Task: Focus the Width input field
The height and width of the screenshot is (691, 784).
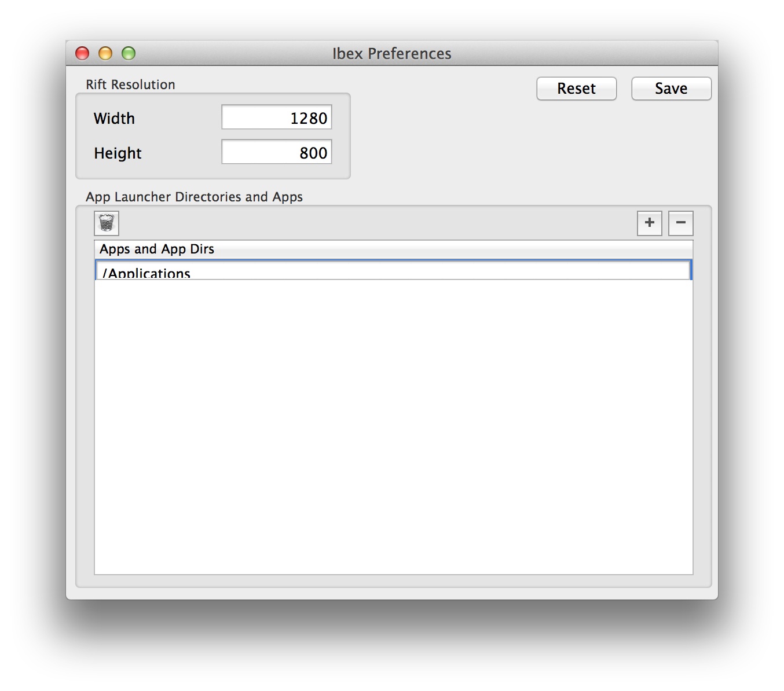Action: coord(277,117)
